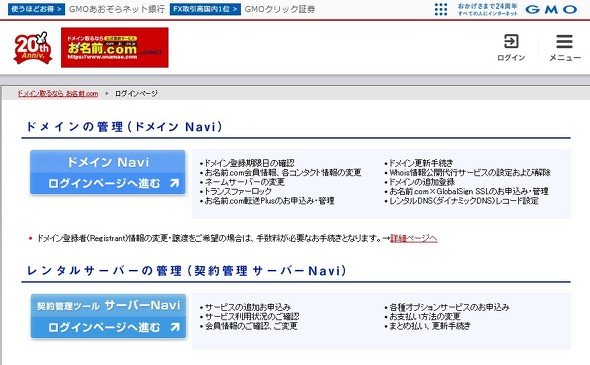Click text お支払い方法の変更
Screen dimensions: 590x365
425,316
